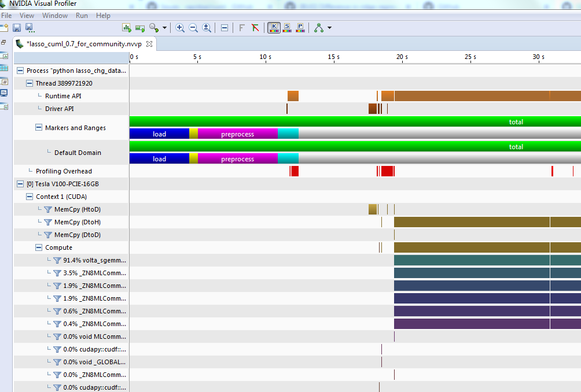Collapse the Tesla V100-PCIE-16GB device node
The height and width of the screenshot is (392, 581).
[x=20, y=184]
